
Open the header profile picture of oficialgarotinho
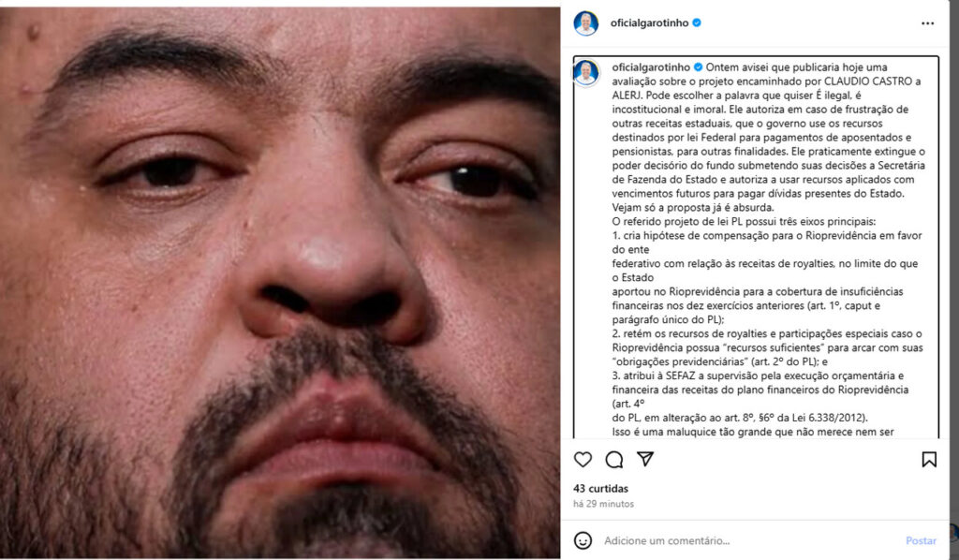[585, 23]
